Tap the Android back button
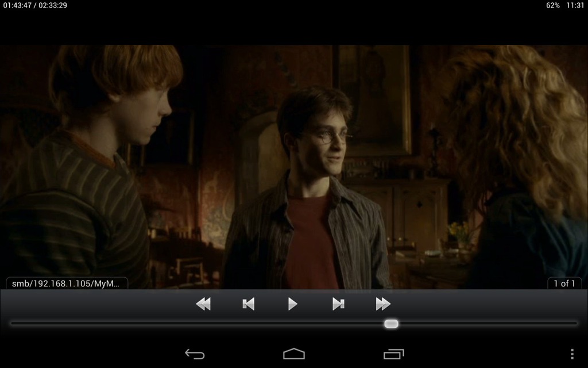588x368 pixels. (x=195, y=354)
